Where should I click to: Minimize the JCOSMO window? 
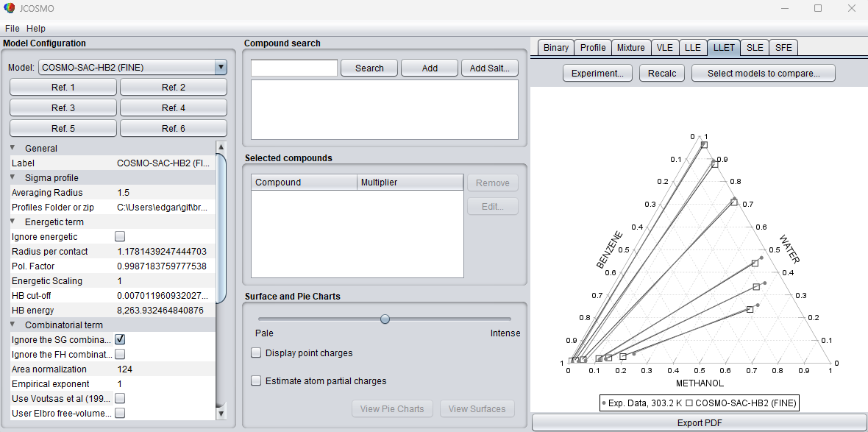784,8
